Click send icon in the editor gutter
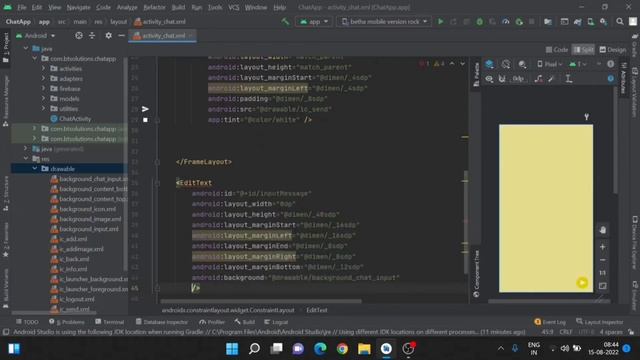This screenshot has height=360, width=640. click(x=145, y=109)
